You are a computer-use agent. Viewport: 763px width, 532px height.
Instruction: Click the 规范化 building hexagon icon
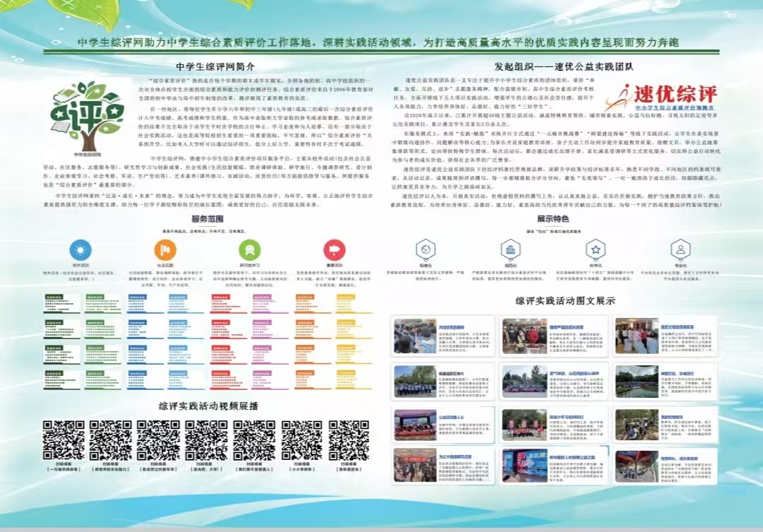click(509, 249)
